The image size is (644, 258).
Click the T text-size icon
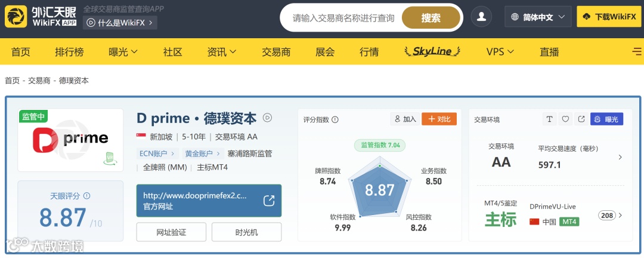point(549,119)
